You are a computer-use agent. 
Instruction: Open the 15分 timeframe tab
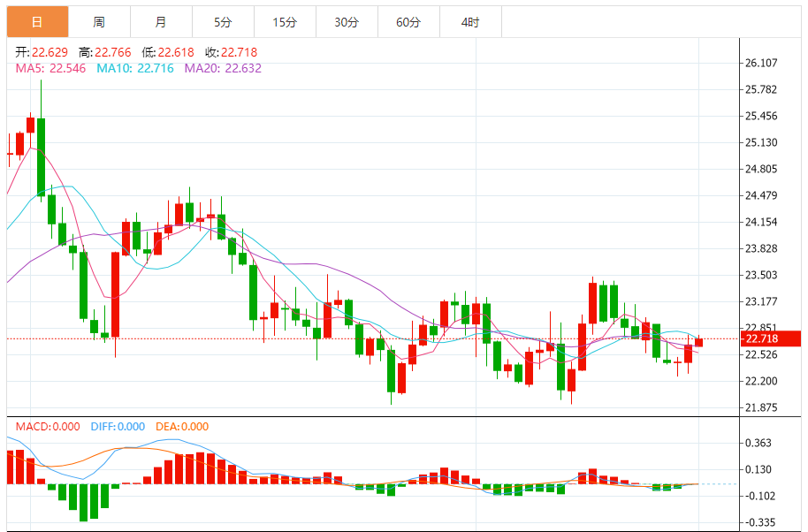285,22
